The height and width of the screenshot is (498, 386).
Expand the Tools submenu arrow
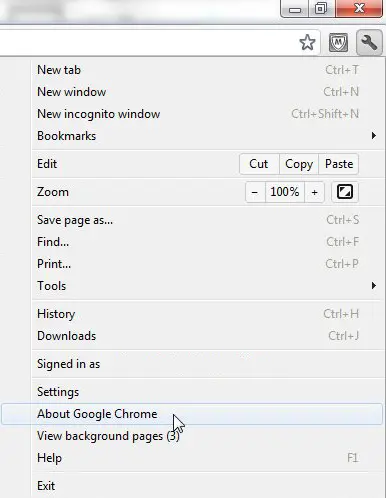tap(374, 286)
